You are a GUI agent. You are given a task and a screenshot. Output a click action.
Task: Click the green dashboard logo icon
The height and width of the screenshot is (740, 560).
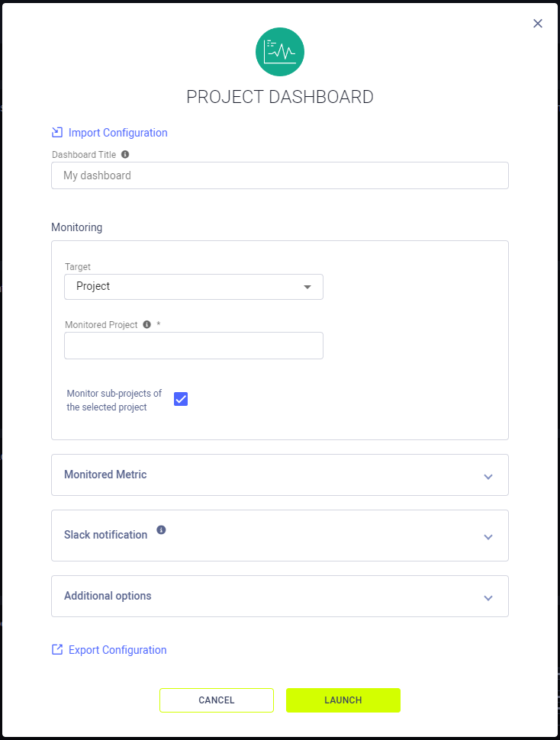tap(280, 51)
